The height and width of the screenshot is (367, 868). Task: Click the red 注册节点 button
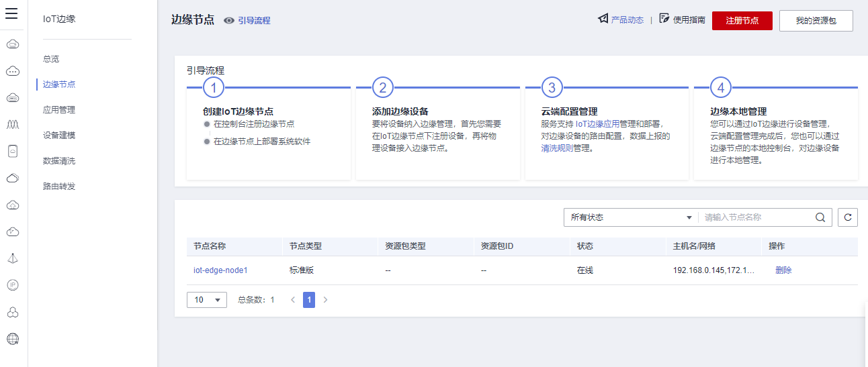pyautogui.click(x=742, y=21)
